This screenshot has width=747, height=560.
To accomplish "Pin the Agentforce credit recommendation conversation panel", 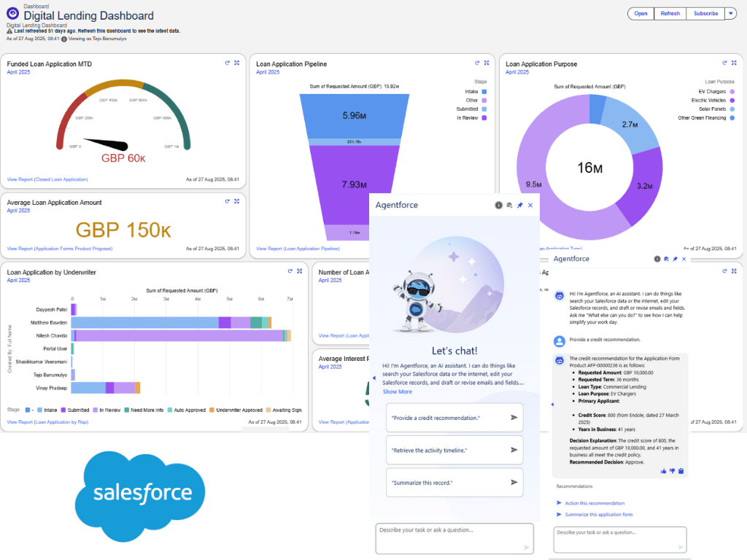I will pyautogui.click(x=675, y=259).
